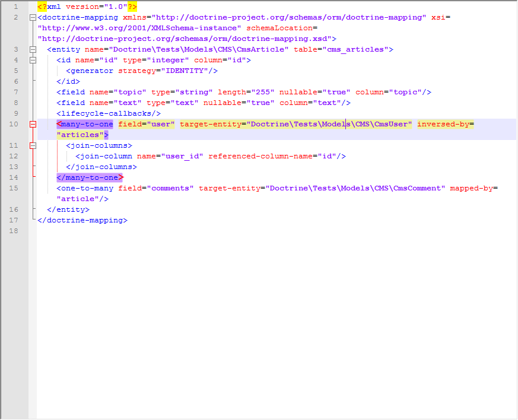The height and width of the screenshot is (420, 518).
Task: Collapse the many-to-one fold on line 10
Action: tap(33, 124)
